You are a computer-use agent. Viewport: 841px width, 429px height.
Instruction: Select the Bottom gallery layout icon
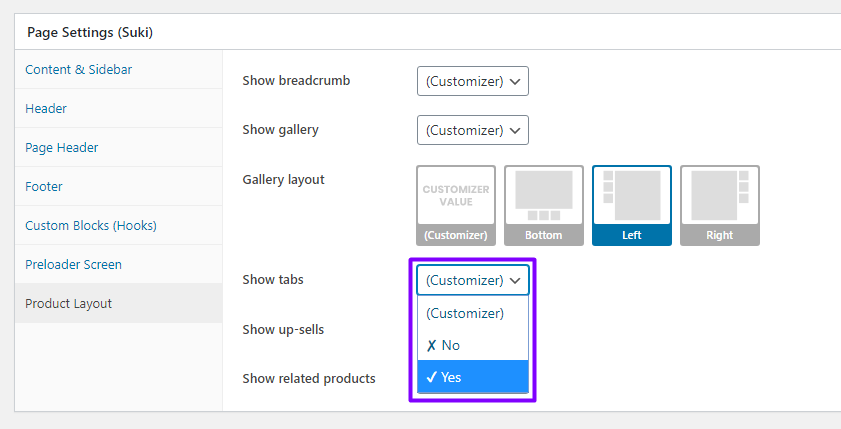point(543,205)
